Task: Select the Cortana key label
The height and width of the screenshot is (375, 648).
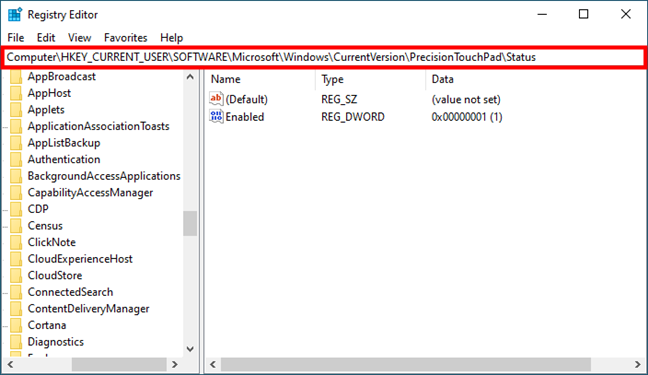Action: coord(47,325)
